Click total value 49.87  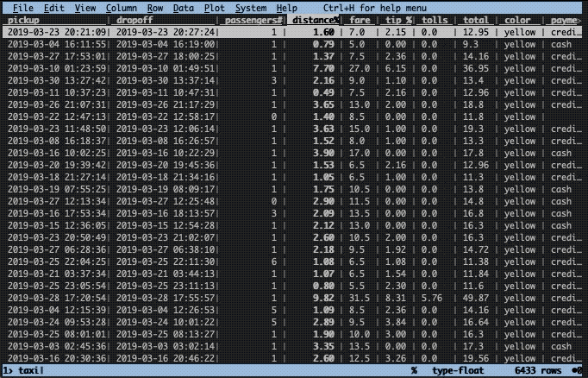point(476,298)
